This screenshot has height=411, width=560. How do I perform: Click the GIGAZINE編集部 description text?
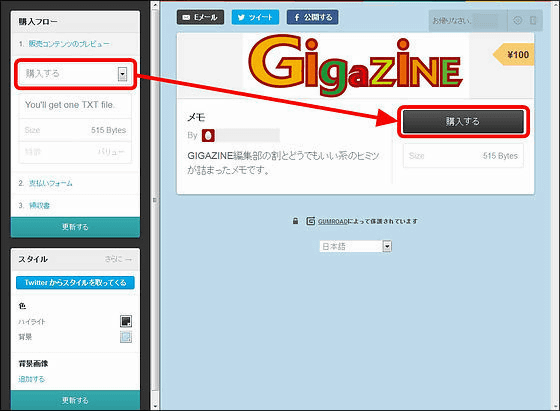pos(283,163)
